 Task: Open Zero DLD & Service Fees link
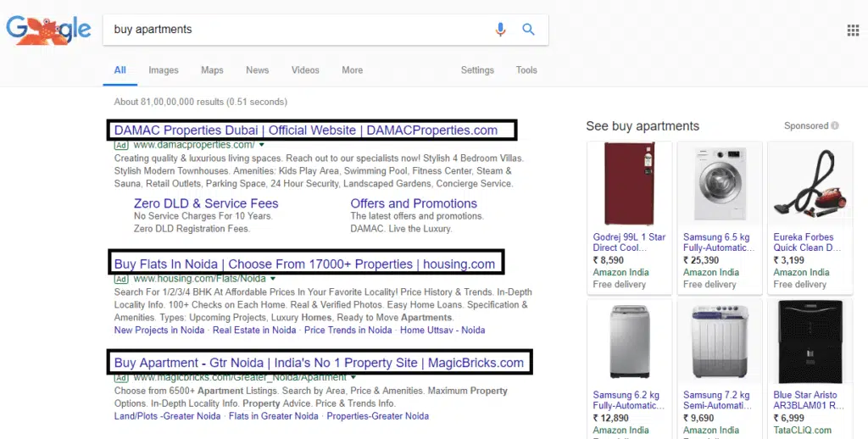(x=206, y=203)
